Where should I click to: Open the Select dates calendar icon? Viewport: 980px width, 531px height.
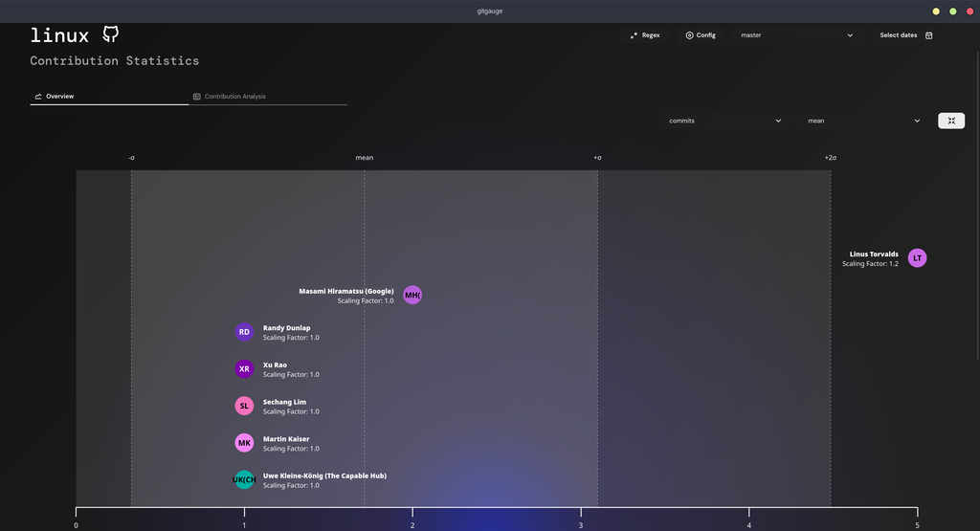[x=928, y=35]
